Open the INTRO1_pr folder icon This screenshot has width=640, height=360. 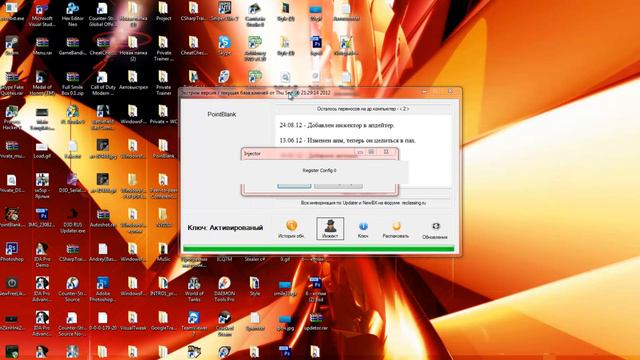(x=163, y=287)
